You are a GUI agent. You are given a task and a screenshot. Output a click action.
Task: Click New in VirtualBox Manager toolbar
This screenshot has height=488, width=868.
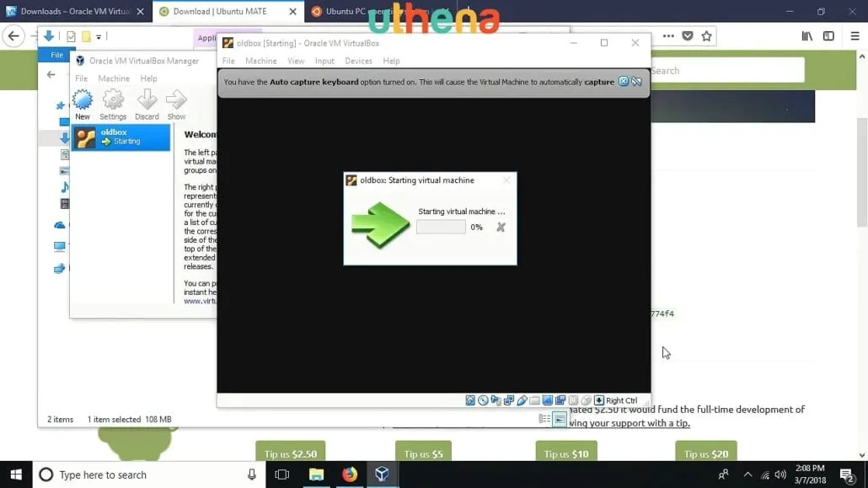click(x=83, y=105)
